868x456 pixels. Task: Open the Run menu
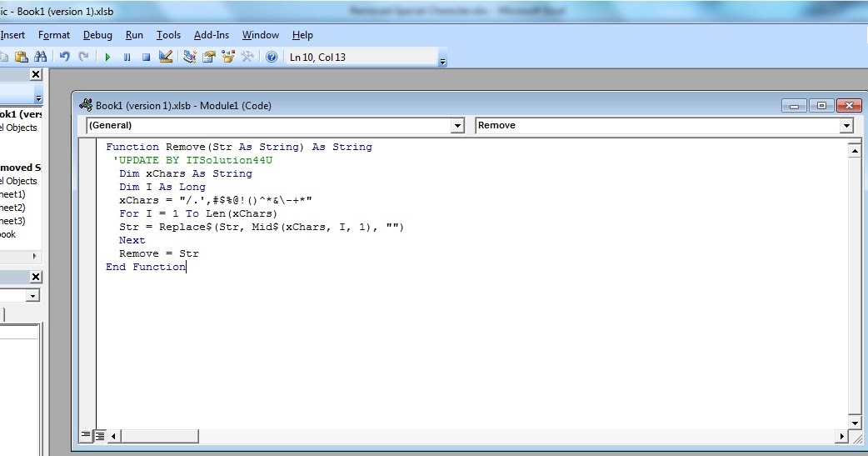click(134, 35)
